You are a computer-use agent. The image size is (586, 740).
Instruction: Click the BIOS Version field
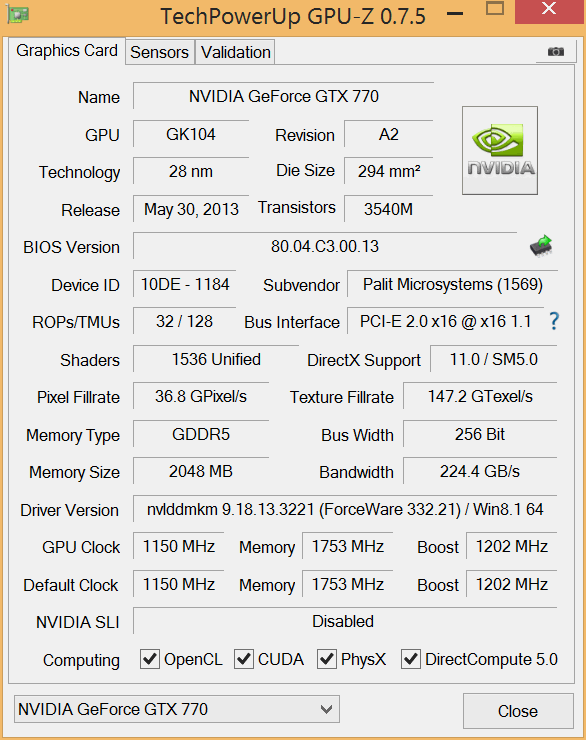(x=325, y=246)
